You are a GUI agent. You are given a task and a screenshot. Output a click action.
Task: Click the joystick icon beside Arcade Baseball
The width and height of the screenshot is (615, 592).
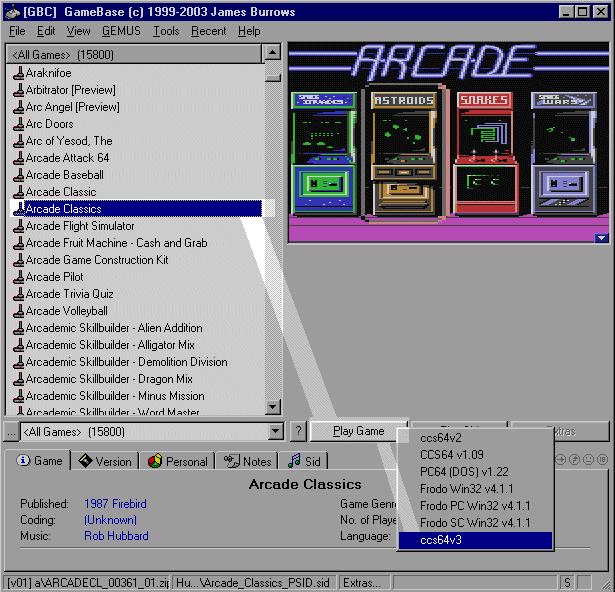(18, 175)
